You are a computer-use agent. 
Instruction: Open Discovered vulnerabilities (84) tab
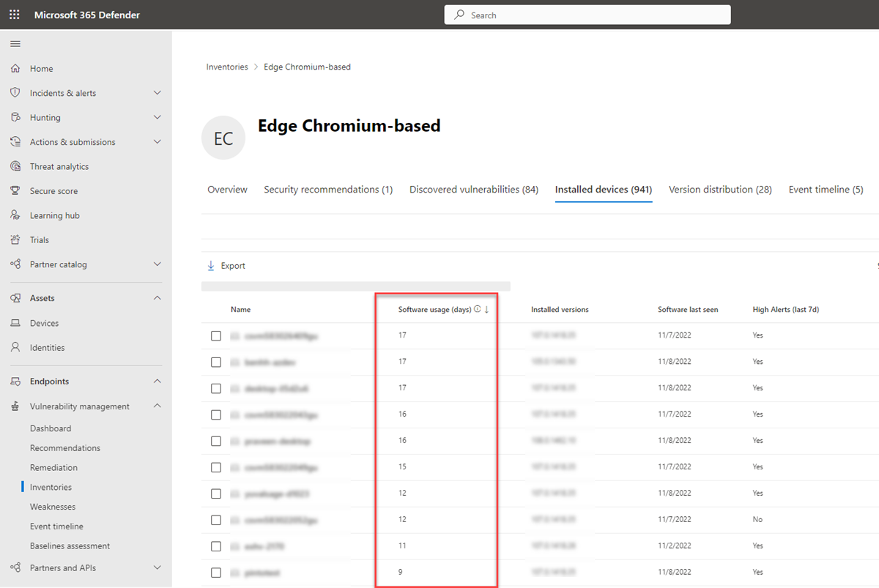point(474,190)
